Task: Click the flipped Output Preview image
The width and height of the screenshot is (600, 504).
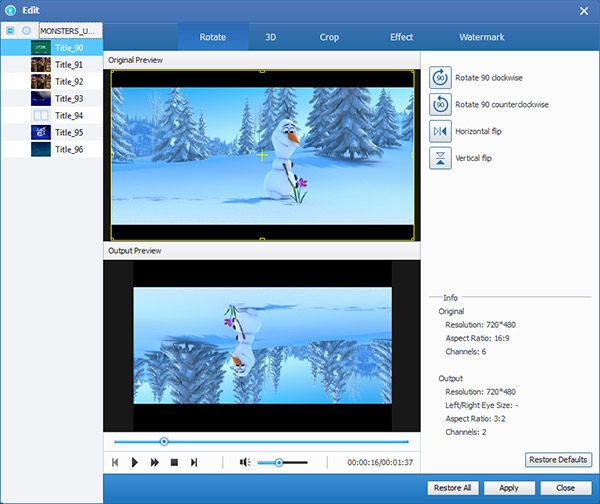Action: 262,345
